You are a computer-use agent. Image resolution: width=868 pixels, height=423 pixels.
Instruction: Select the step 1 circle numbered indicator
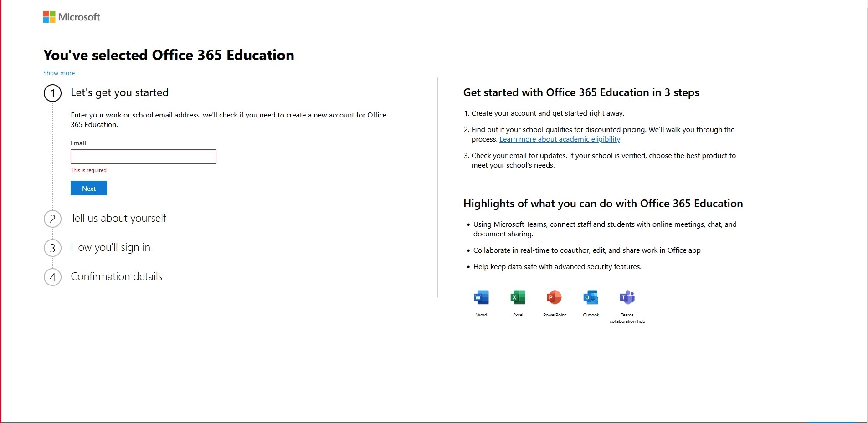tap(52, 93)
